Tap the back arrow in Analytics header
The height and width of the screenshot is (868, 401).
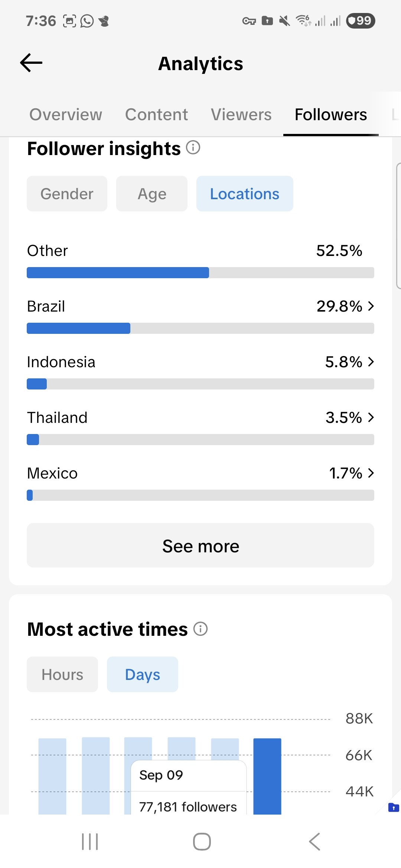coord(31,63)
